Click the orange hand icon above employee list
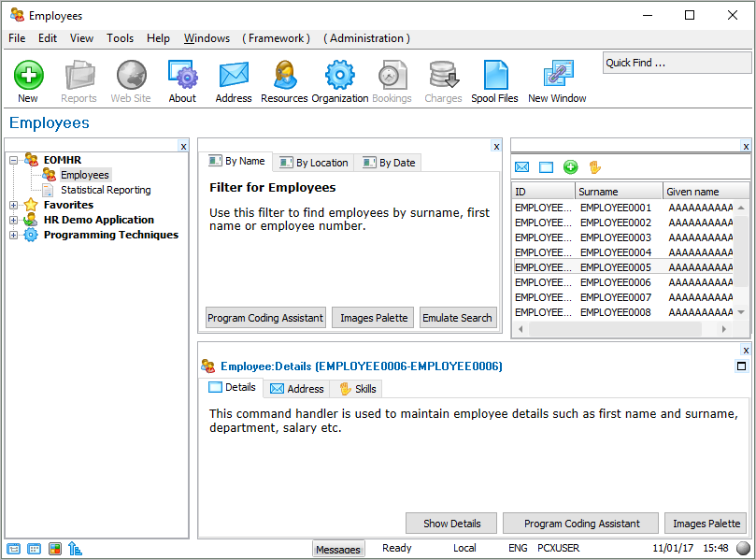Viewport: 756px width, 560px height. click(x=594, y=167)
